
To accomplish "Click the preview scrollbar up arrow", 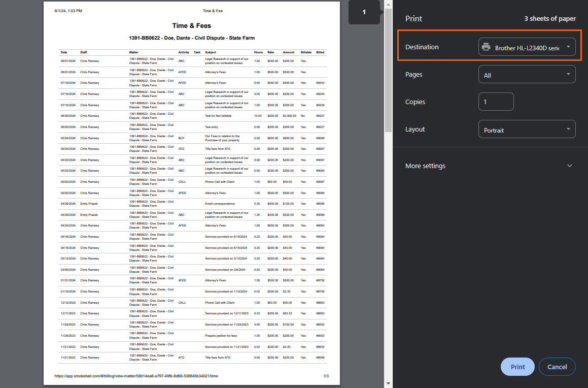I will coord(388,4).
